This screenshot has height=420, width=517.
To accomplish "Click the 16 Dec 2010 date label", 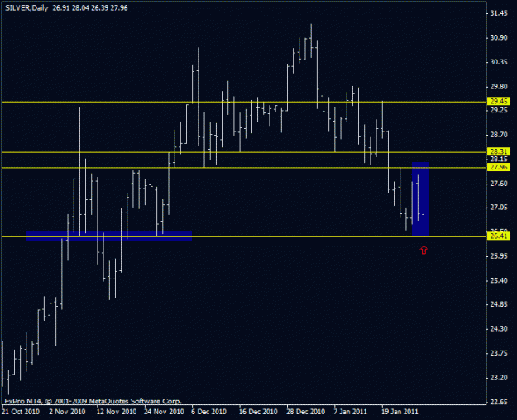I will click(258, 412).
